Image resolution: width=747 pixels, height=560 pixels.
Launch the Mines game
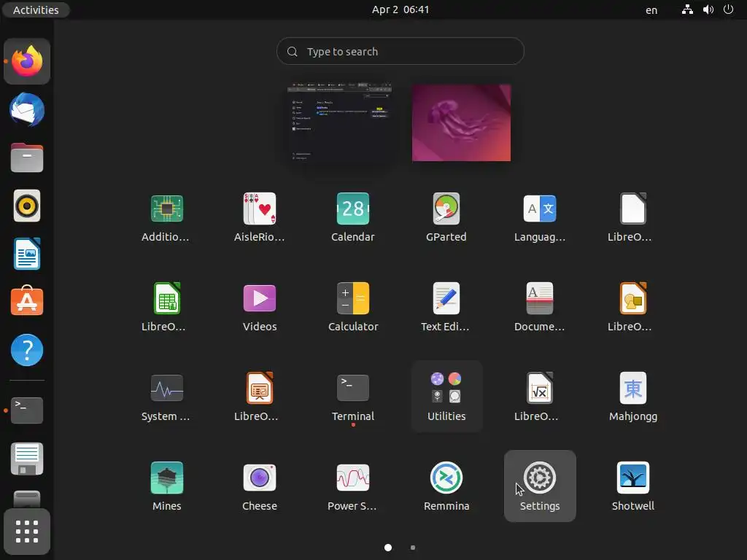pyautogui.click(x=167, y=478)
